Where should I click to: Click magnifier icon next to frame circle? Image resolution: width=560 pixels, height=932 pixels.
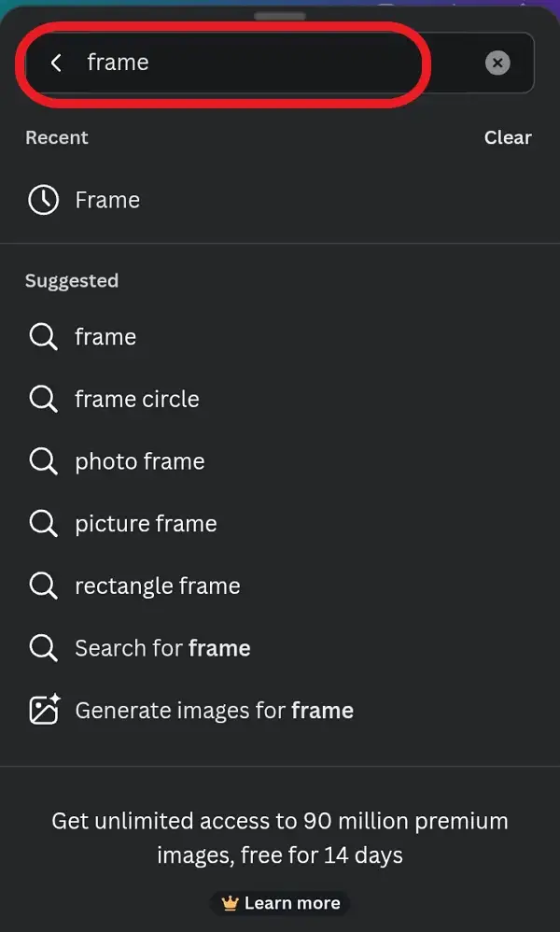point(43,399)
